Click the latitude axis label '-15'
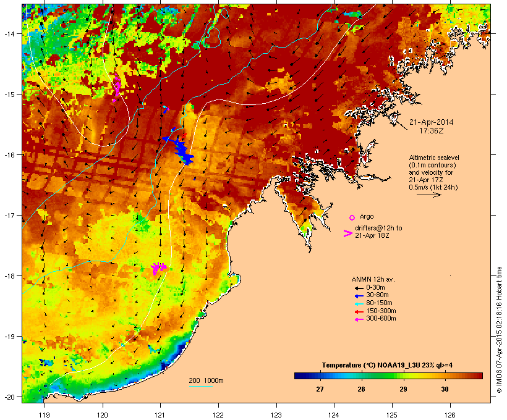Viewport: 507px width, 420px height. [9, 94]
